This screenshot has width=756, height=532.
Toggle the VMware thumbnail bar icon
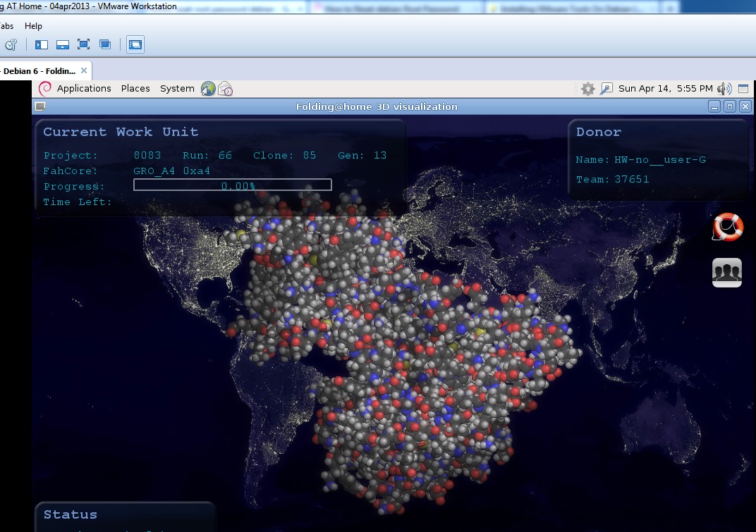coord(63,45)
